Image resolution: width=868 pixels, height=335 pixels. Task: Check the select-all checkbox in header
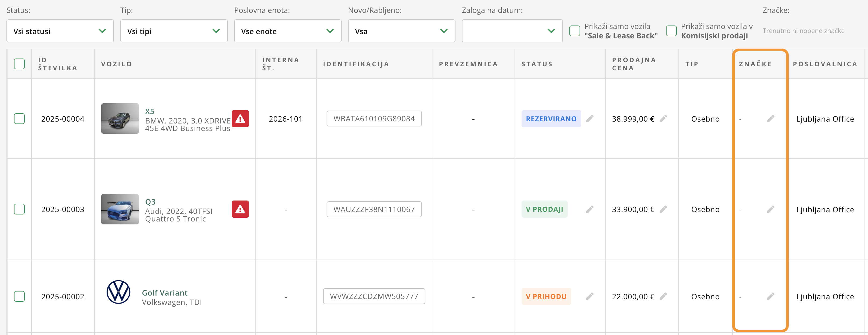pos(19,64)
